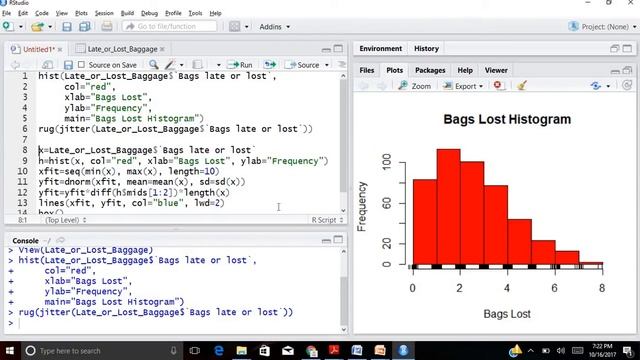Switch to the History tab

pos(426,49)
